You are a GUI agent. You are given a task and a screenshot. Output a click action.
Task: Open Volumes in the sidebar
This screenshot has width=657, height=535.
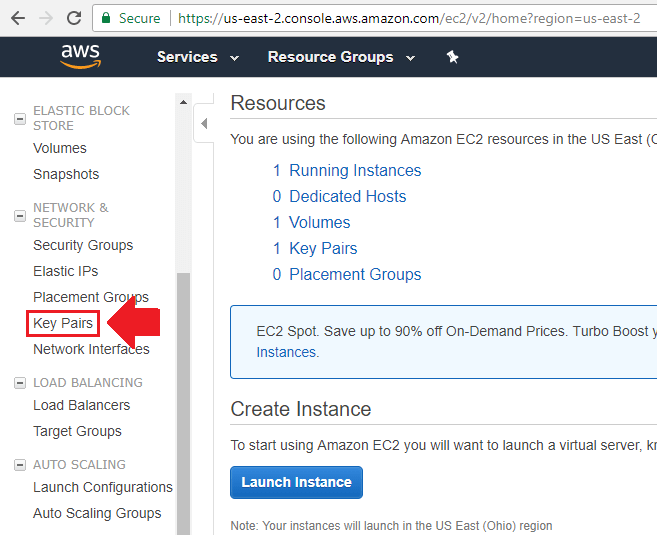click(x=60, y=148)
